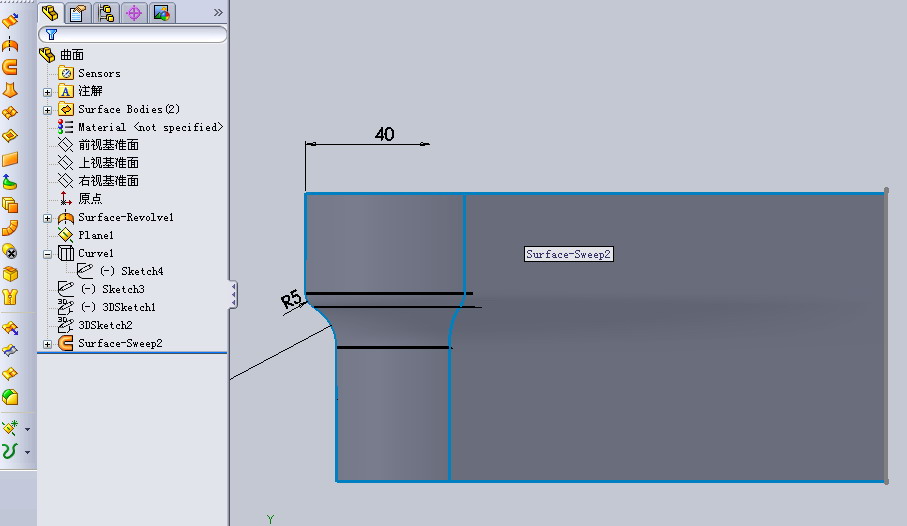Select the Swept Surface toolbar tool

point(10,67)
